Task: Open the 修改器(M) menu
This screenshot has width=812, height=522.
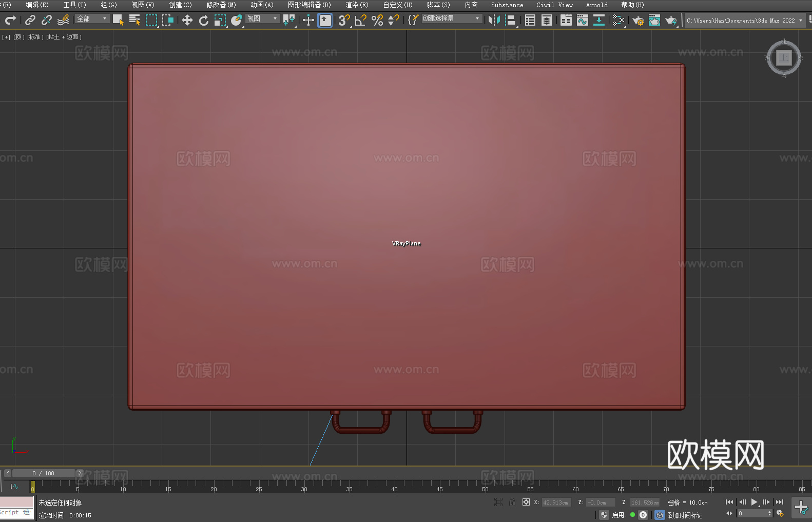Action: 221,5
